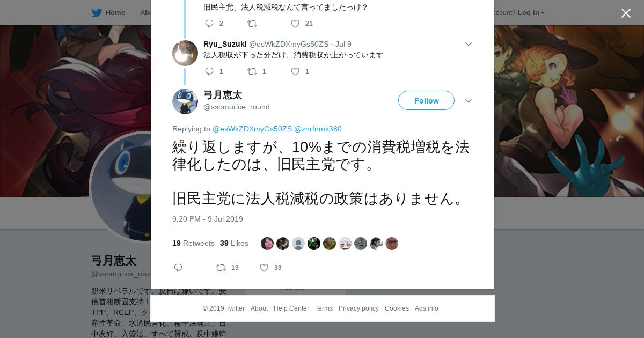The width and height of the screenshot is (644, 338).
Task: Click the Twitter bird Home icon
Action: (97, 12)
